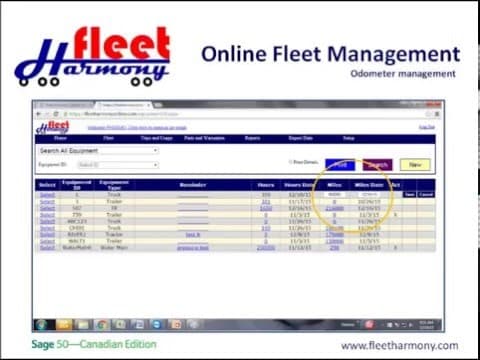The height and width of the screenshot is (360, 480).
Task: Click the Hours Date column header
Action: point(299,185)
